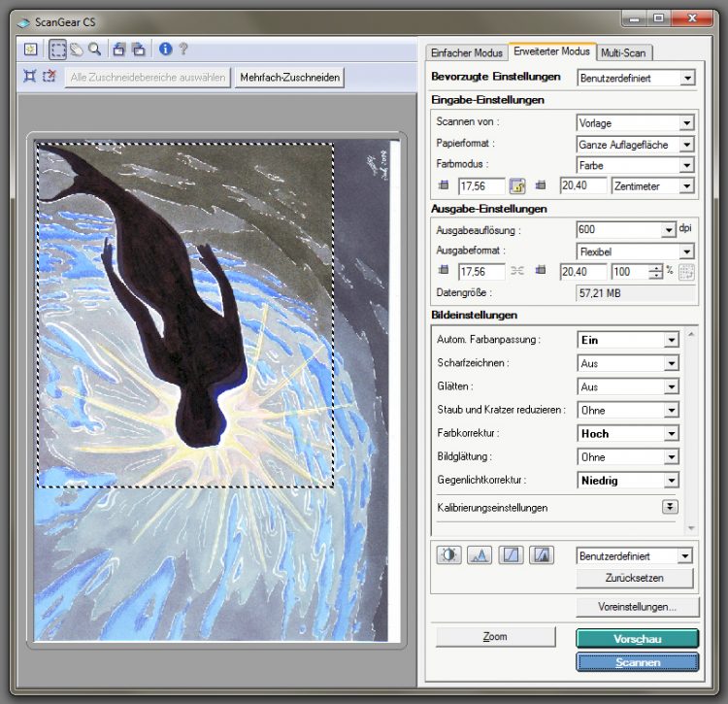Expand the Kalibrierungseinstellungen section
Image resolution: width=728 pixels, height=704 pixels.
click(x=670, y=507)
